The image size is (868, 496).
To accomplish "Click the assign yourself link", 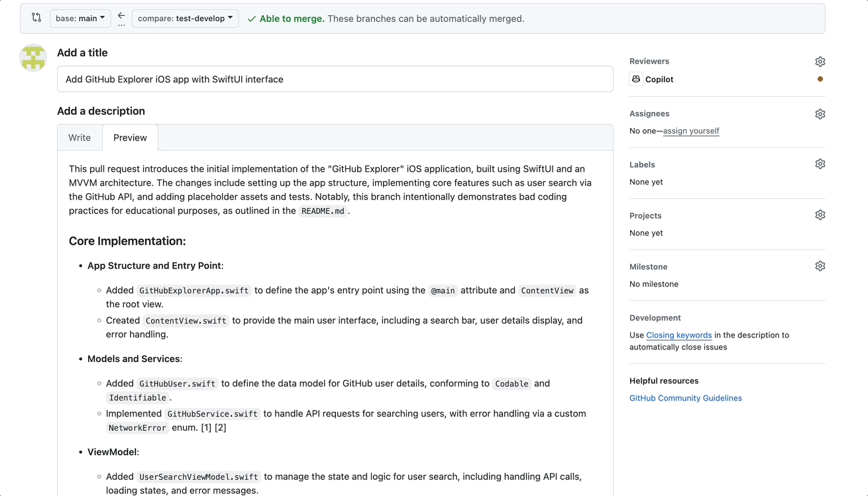I will point(691,131).
